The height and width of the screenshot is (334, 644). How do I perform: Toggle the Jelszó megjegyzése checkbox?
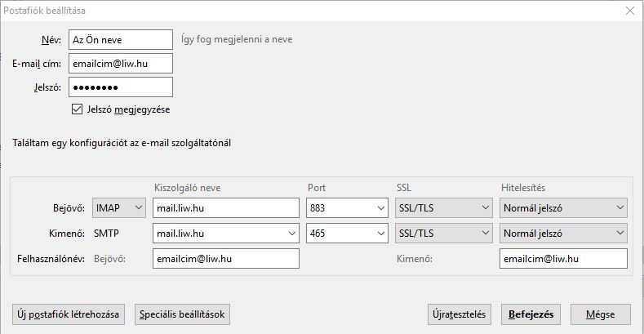(x=78, y=109)
